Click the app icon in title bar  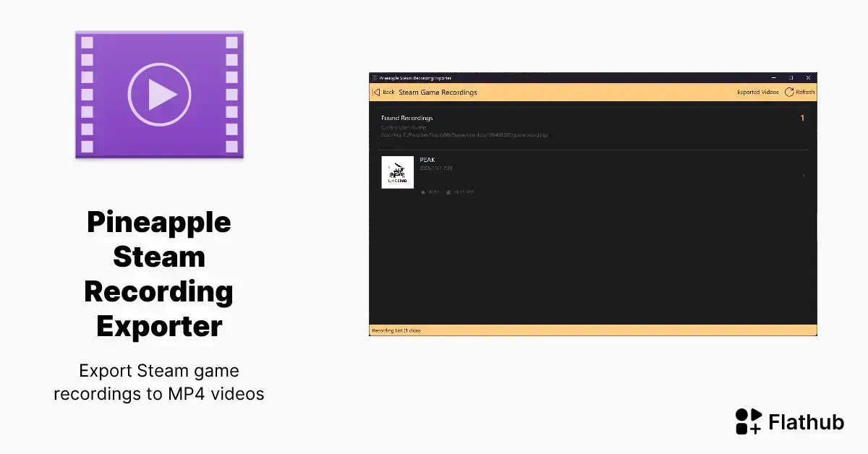(374, 77)
